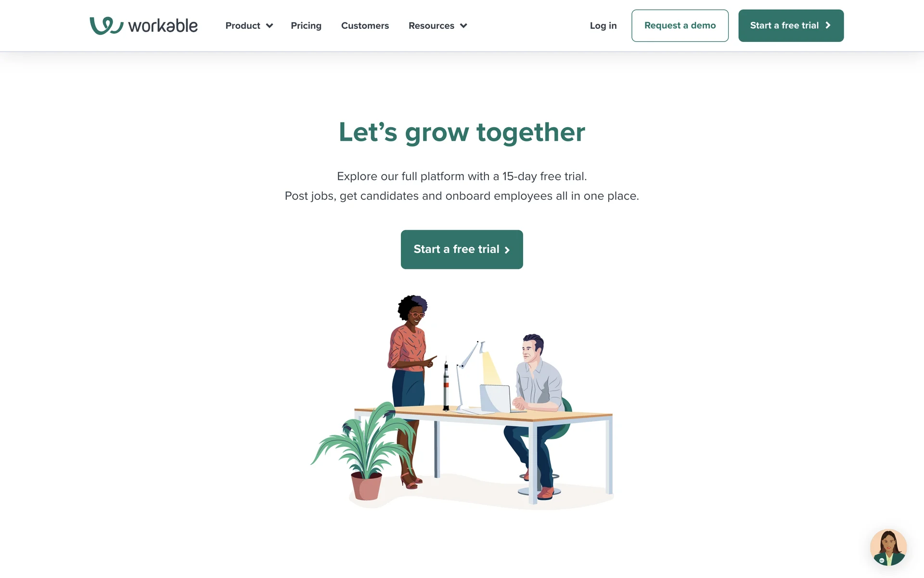This screenshot has width=924, height=578.
Task: Click the header Start a free trial button
Action: tap(791, 26)
